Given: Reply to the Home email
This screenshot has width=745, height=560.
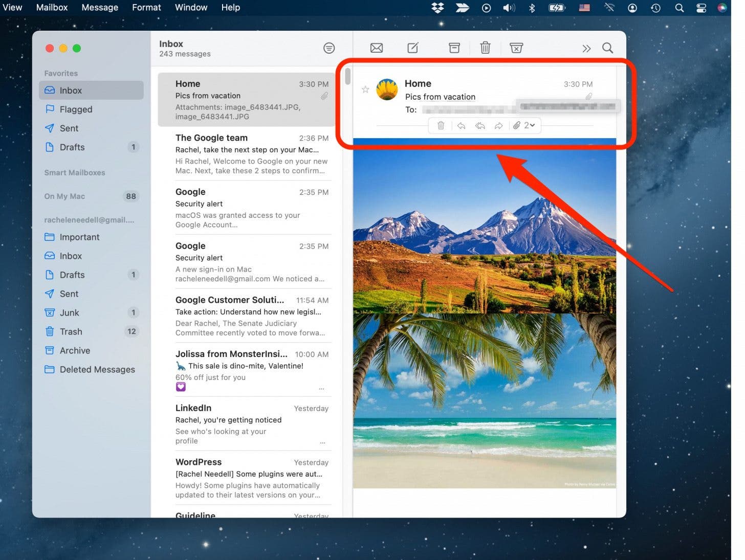Looking at the screenshot, I should click(x=461, y=126).
